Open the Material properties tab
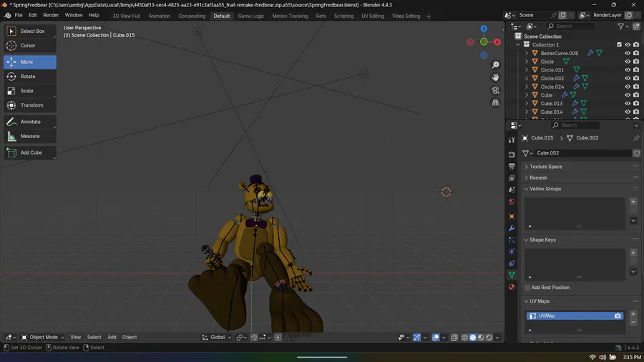This screenshot has height=362, width=644. point(512,287)
